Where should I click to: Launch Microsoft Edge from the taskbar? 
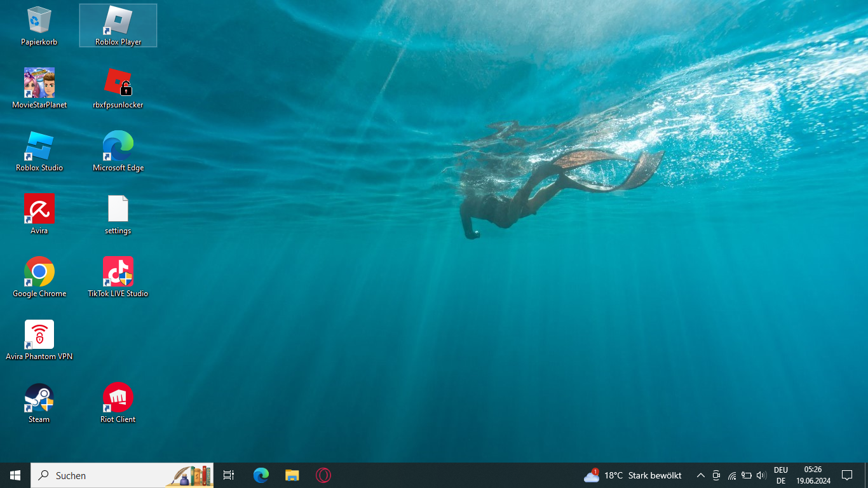pyautogui.click(x=261, y=475)
